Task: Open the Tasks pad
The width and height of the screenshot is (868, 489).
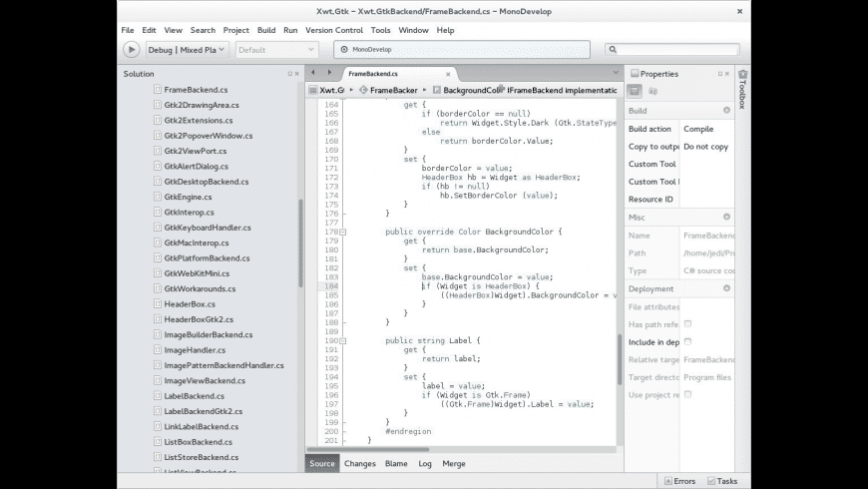Action: click(x=722, y=481)
